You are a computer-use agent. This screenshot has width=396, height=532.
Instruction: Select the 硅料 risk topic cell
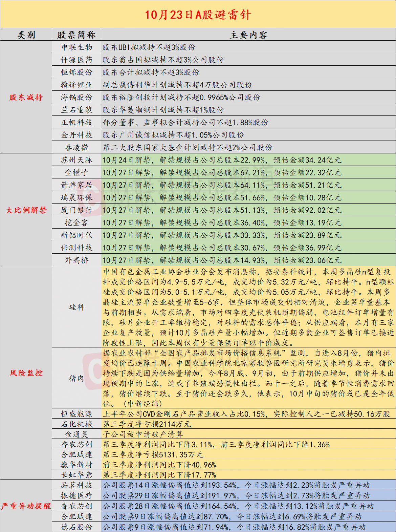76,307
